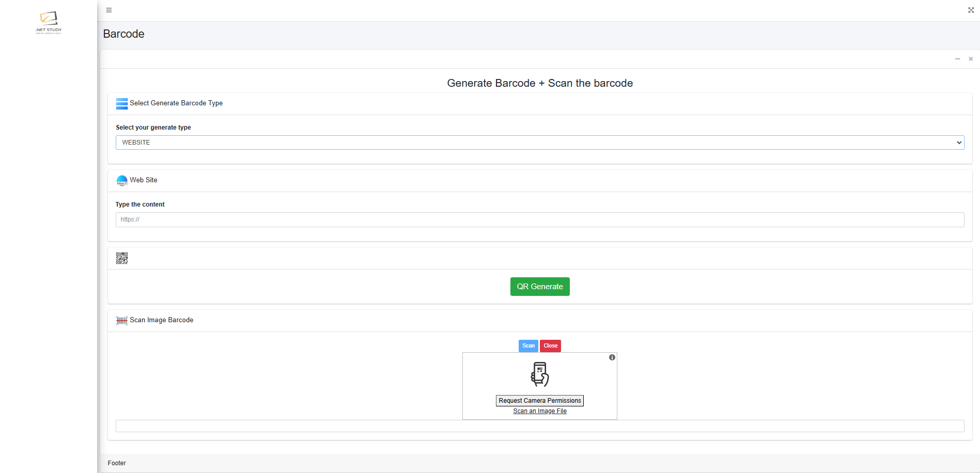Viewport: 980px width, 473px height.
Task: Click the hamburger menu icon
Action: tap(109, 10)
